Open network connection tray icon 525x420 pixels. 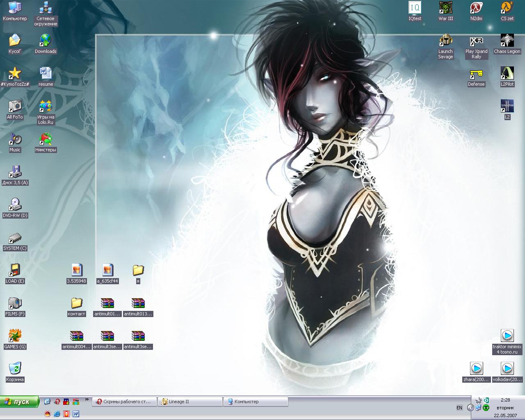[x=479, y=408]
